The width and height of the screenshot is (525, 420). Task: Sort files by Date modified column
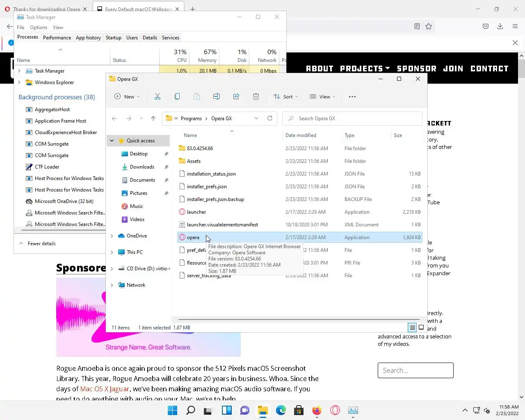click(x=301, y=135)
